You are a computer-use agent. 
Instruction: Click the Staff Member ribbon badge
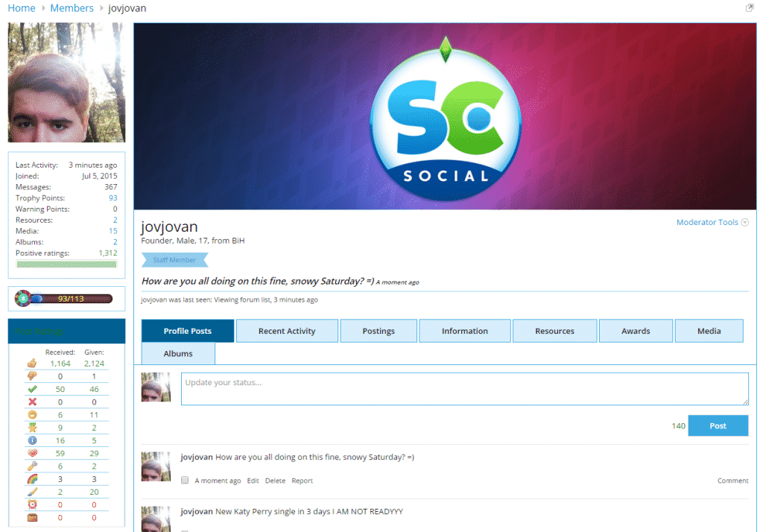(x=174, y=260)
